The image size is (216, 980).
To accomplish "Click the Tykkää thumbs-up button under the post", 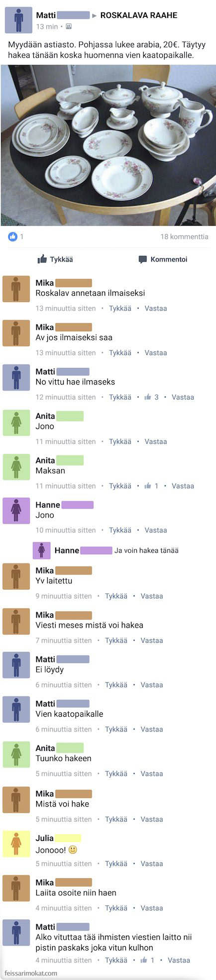I will click(x=55, y=259).
